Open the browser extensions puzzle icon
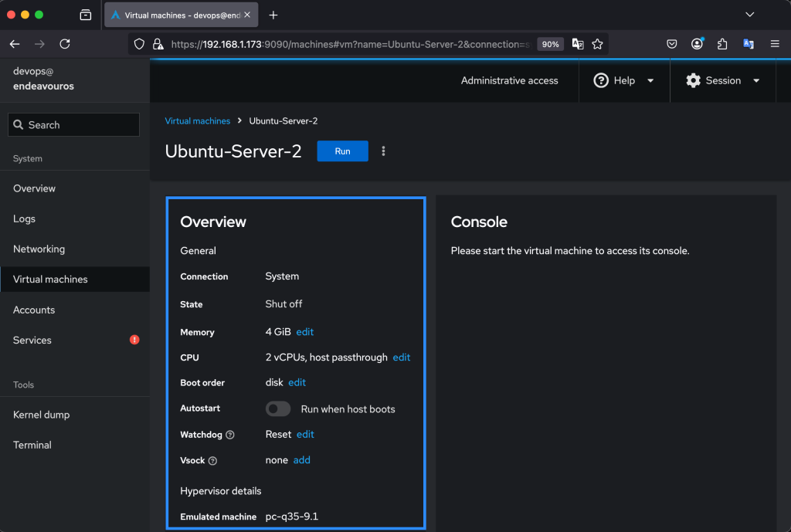This screenshot has height=532, width=791. tap(722, 44)
